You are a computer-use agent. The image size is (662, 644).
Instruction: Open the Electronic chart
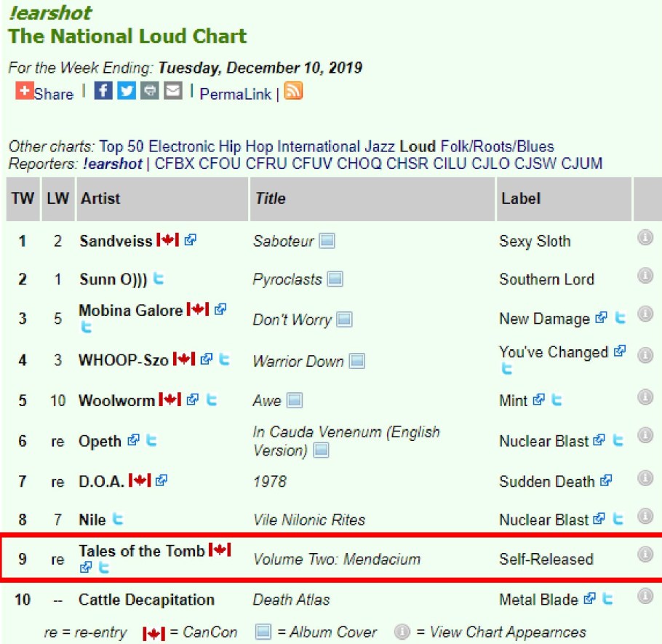click(182, 146)
